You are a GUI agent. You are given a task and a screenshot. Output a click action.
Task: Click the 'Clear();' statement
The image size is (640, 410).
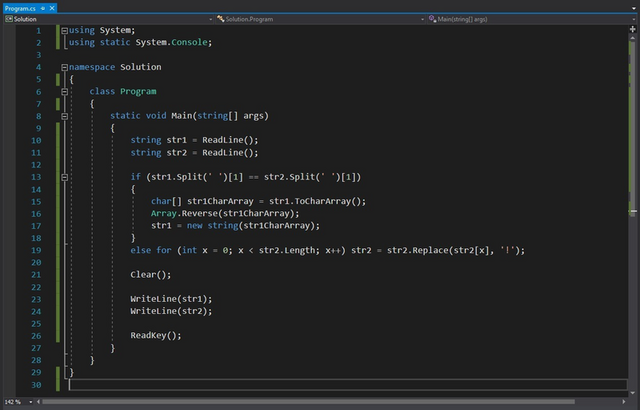point(151,275)
